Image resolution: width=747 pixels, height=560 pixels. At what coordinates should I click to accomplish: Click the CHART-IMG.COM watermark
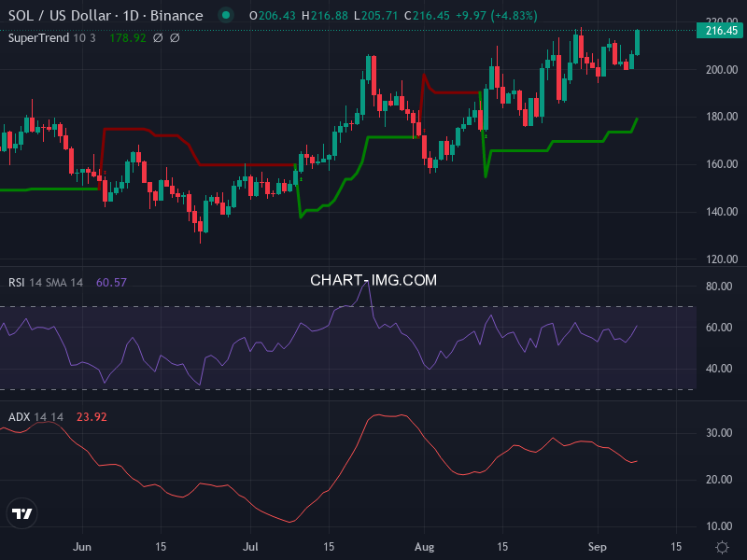[373, 280]
